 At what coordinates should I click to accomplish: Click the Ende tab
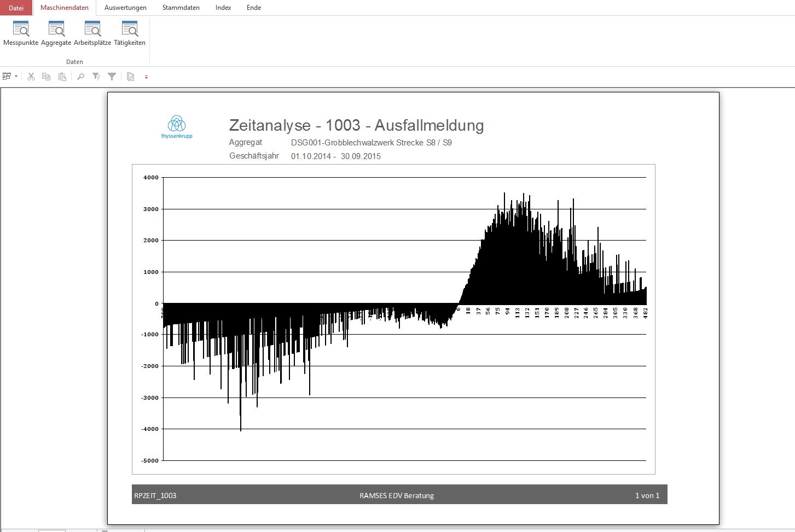click(x=254, y=8)
